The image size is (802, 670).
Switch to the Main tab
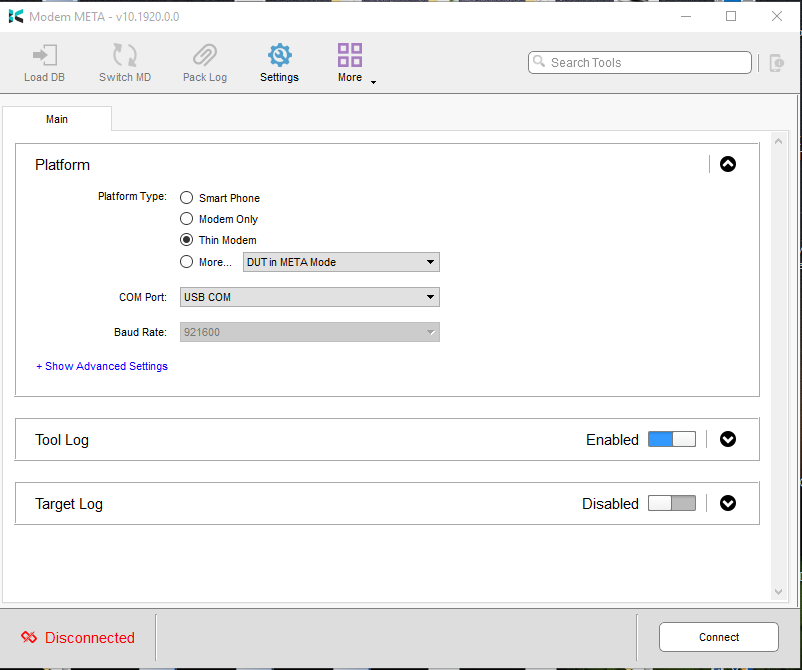point(57,119)
